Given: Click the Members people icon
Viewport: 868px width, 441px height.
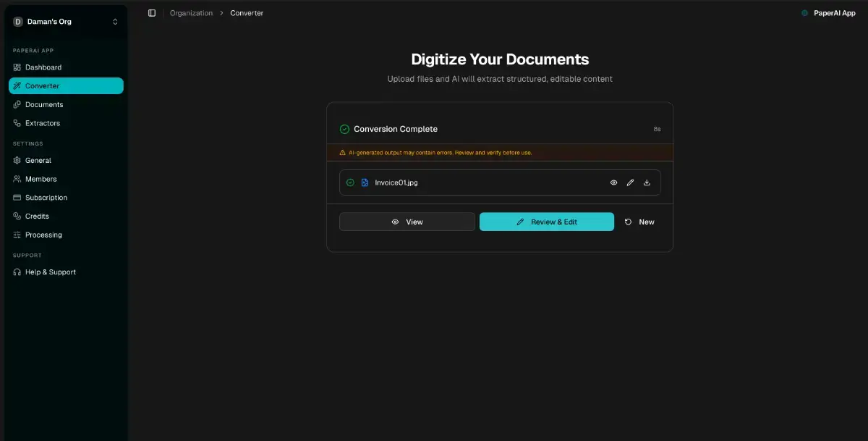Looking at the screenshot, I should pos(17,179).
